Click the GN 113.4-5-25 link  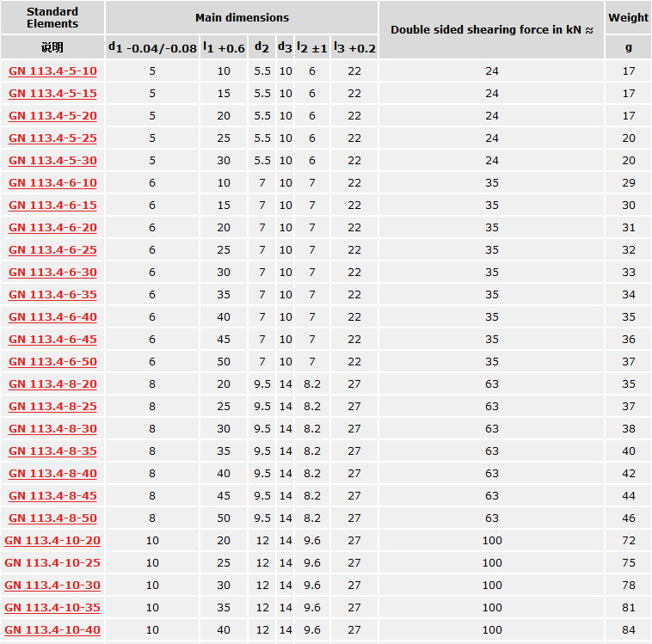(52, 138)
